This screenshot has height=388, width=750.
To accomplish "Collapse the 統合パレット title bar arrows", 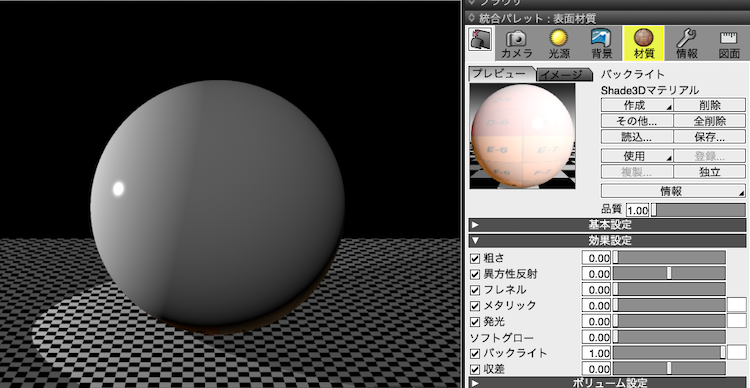I will 472,18.
